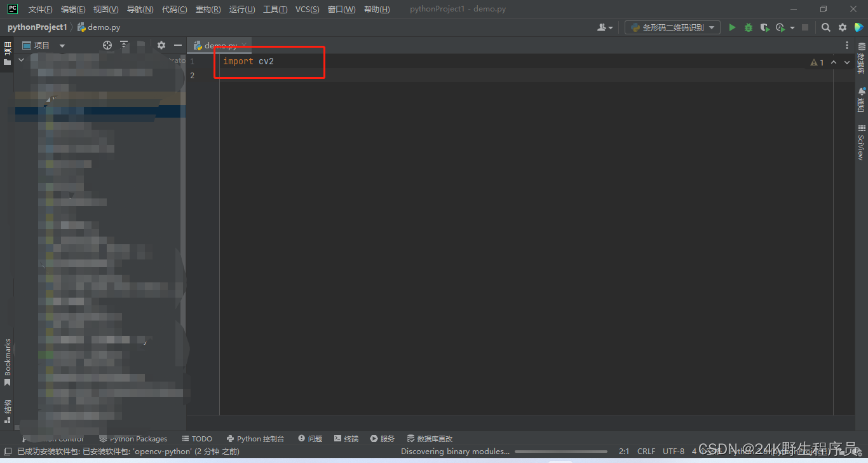Switch to the demo.py editor tab

tap(220, 46)
